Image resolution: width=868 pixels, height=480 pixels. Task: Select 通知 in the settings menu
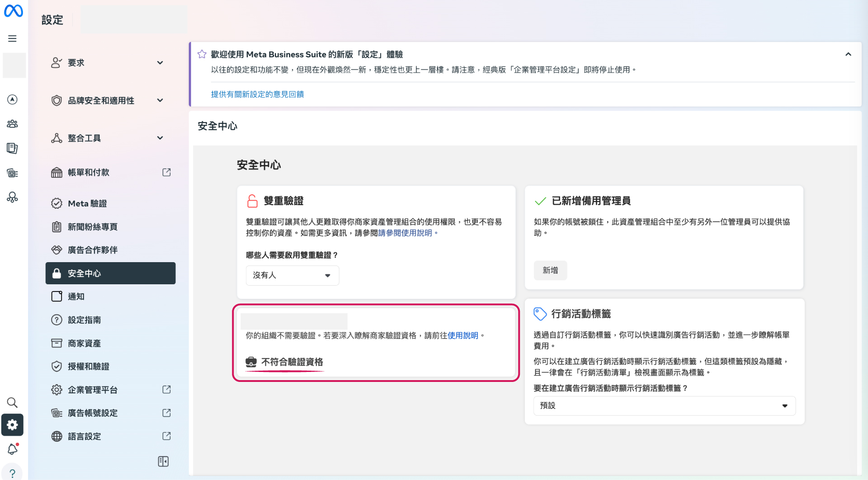pos(76,296)
